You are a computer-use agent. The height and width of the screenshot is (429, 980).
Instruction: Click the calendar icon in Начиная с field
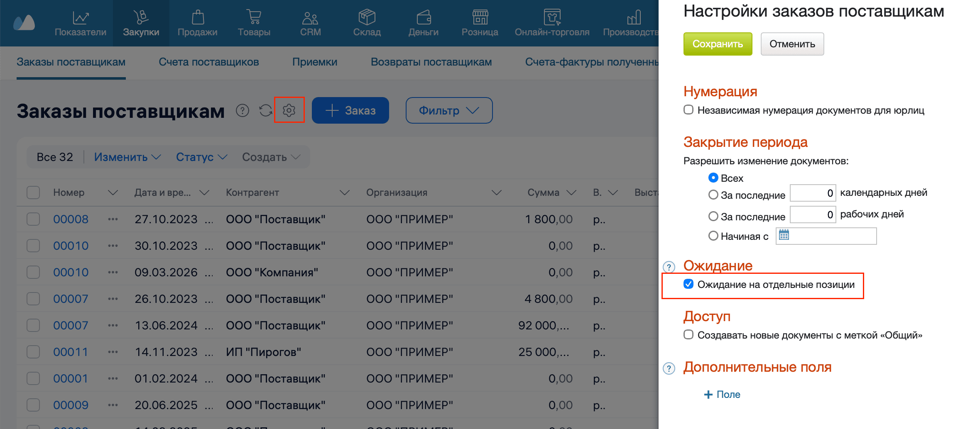pyautogui.click(x=784, y=235)
